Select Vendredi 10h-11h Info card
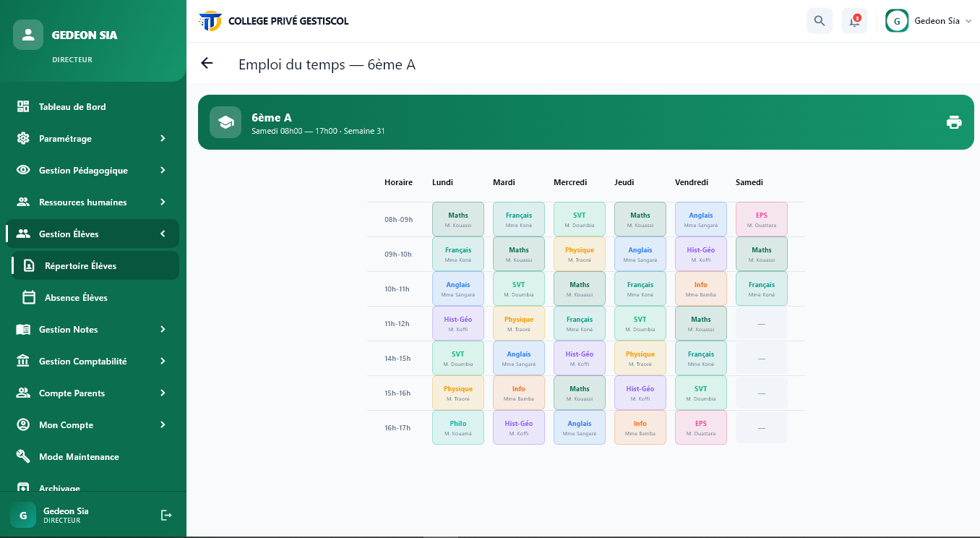This screenshot has width=980, height=538. (x=701, y=289)
